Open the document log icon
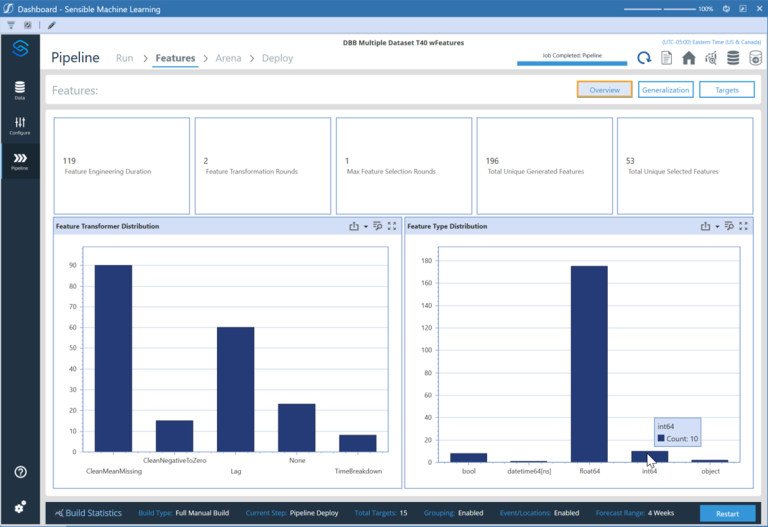 (667, 58)
